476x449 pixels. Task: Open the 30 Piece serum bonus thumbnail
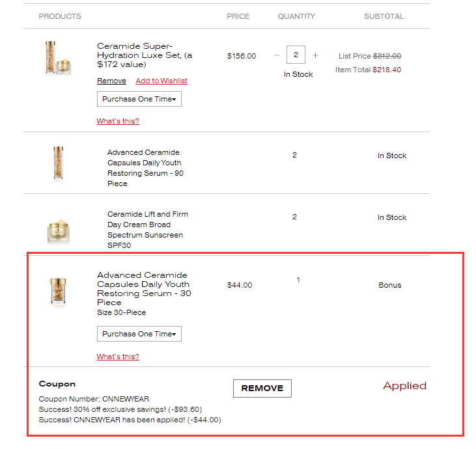coord(58,292)
